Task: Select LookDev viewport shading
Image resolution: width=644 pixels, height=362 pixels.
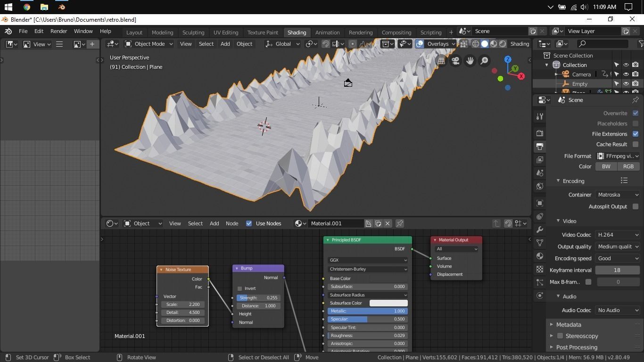Action: [x=494, y=44]
